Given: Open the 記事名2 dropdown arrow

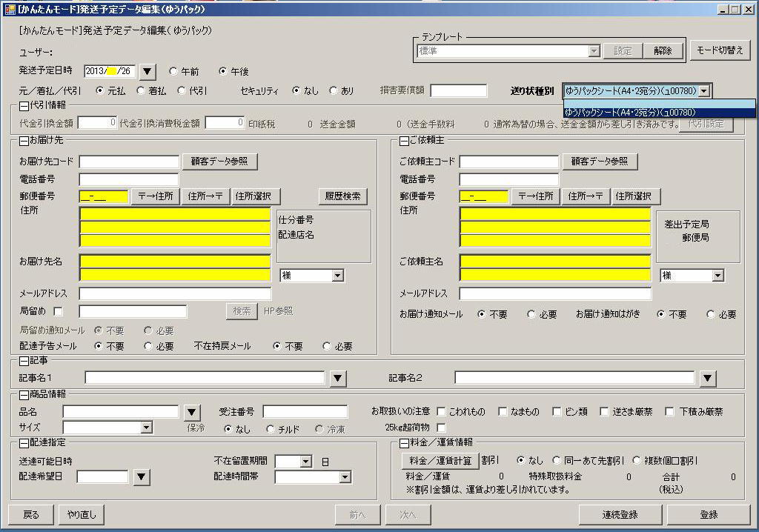Looking at the screenshot, I should (x=708, y=378).
